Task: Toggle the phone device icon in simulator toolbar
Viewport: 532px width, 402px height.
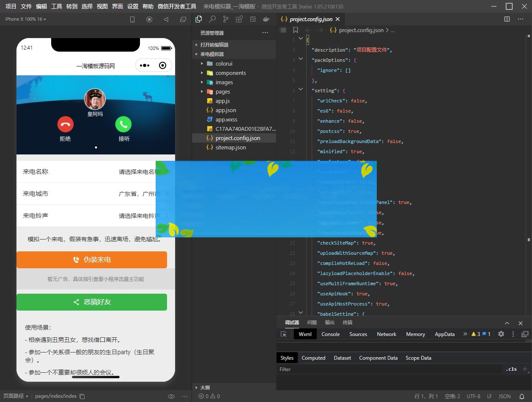Action: (x=132, y=19)
